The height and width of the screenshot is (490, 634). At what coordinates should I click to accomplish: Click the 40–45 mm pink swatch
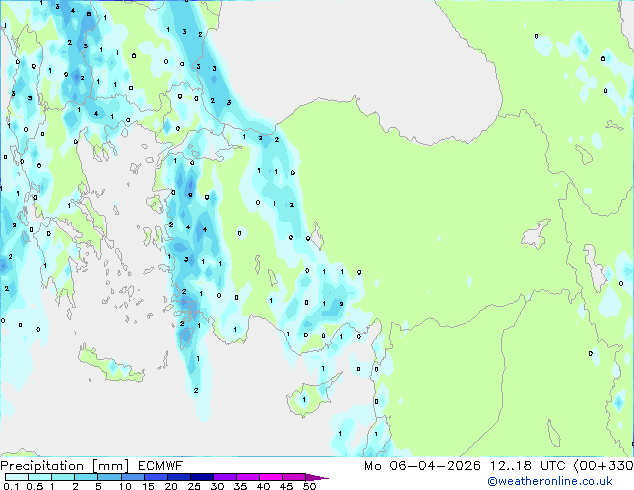pos(271,477)
